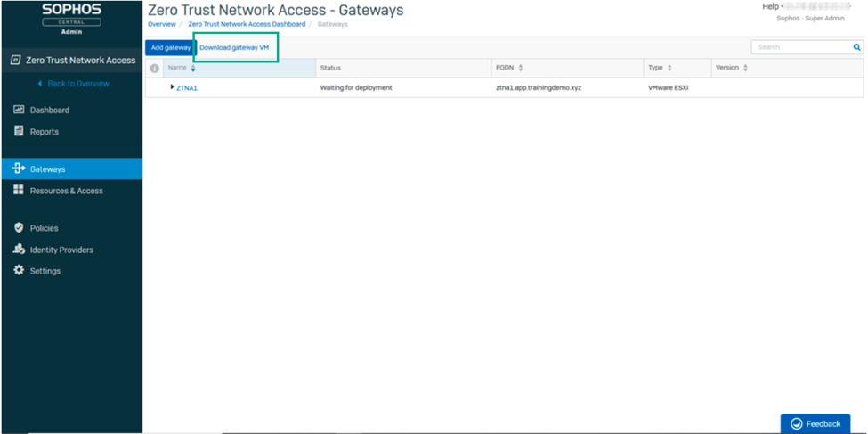The image size is (868, 434).
Task: Click the Dashboard sidebar icon
Action: coord(19,110)
